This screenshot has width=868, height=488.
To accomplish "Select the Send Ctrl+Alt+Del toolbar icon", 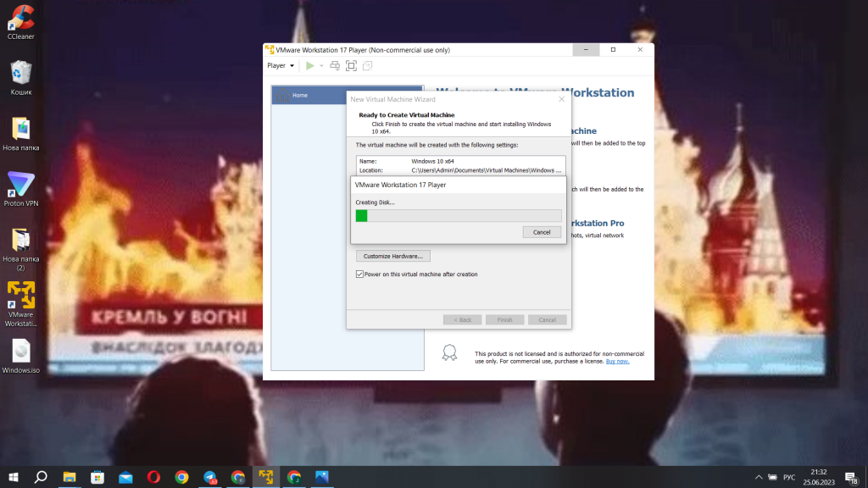I will point(335,65).
